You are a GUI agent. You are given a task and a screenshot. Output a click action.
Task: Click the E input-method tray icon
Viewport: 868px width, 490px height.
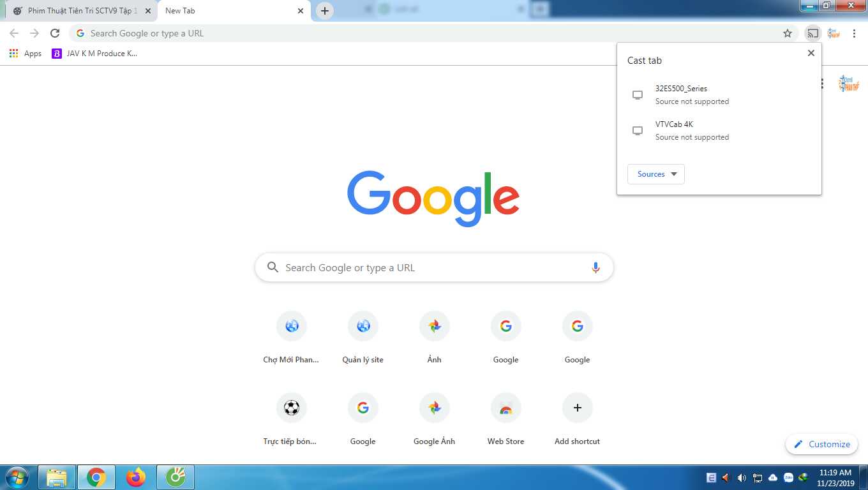(711, 477)
